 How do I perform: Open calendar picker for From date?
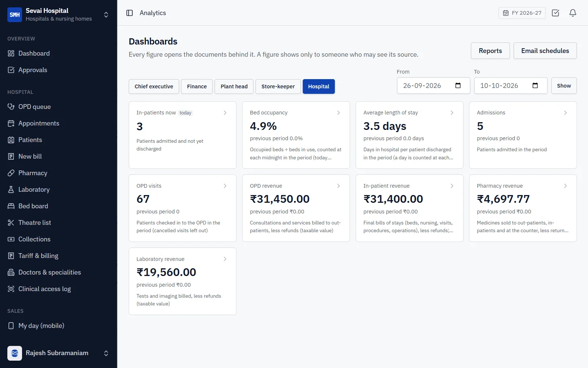click(458, 86)
